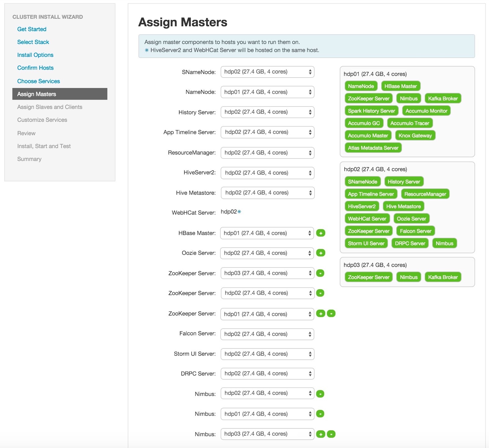The image size is (489, 448).
Task: Click plus icon next to Oozie Server
Action: [x=321, y=253]
